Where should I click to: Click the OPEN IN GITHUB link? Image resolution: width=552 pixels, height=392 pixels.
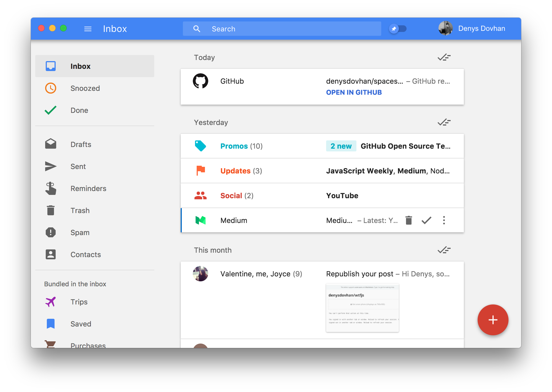click(x=354, y=92)
